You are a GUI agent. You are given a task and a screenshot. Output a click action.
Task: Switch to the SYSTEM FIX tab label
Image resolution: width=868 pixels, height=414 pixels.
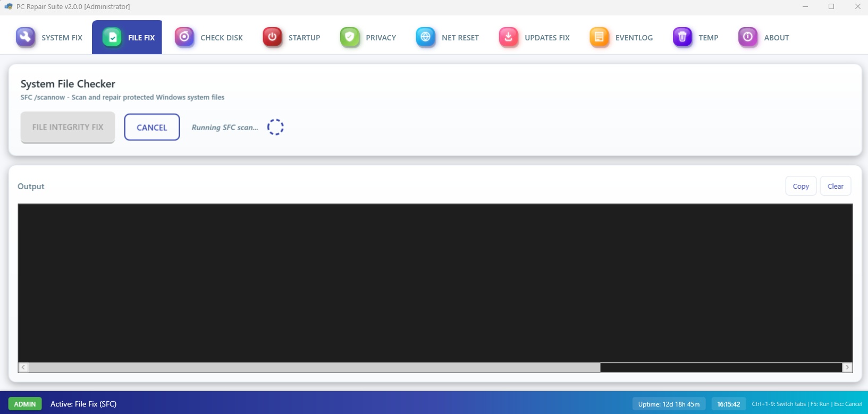click(x=62, y=38)
